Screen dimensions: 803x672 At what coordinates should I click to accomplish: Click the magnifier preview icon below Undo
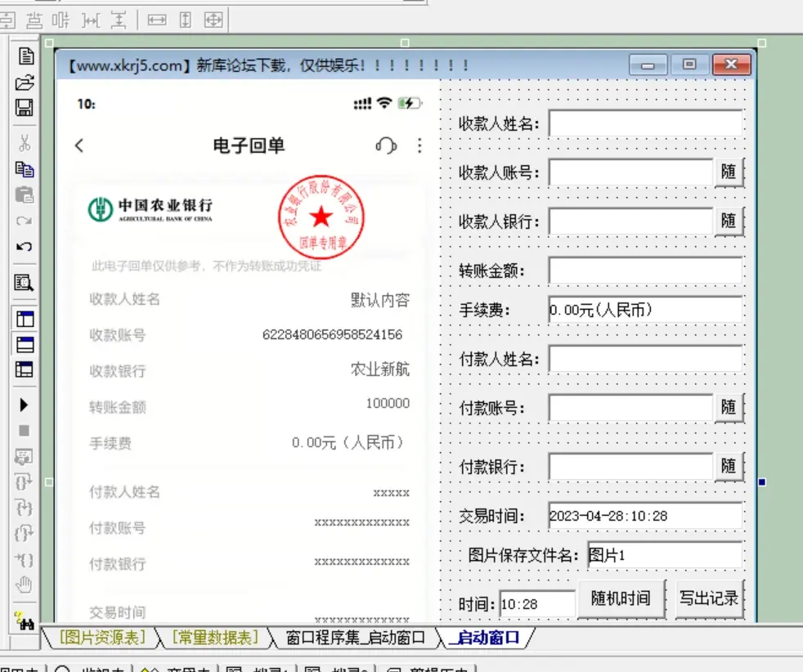[24, 283]
